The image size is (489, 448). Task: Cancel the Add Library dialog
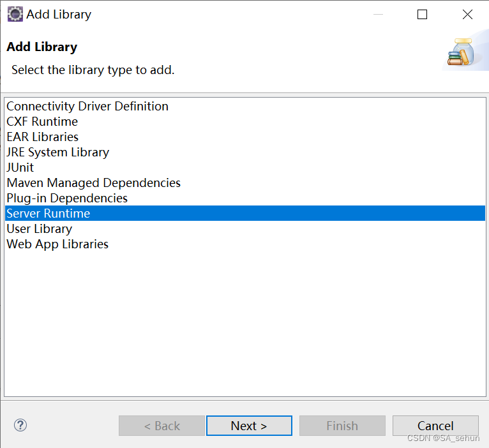[435, 426]
